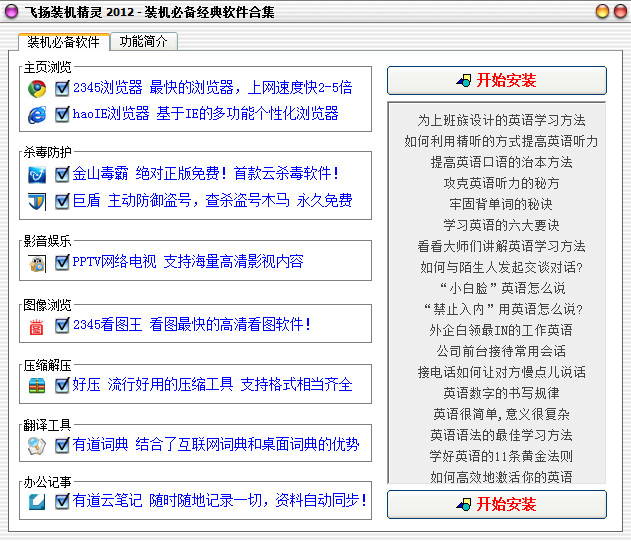
Task: Click the PPTV网络电视 icon
Action: click(x=37, y=264)
